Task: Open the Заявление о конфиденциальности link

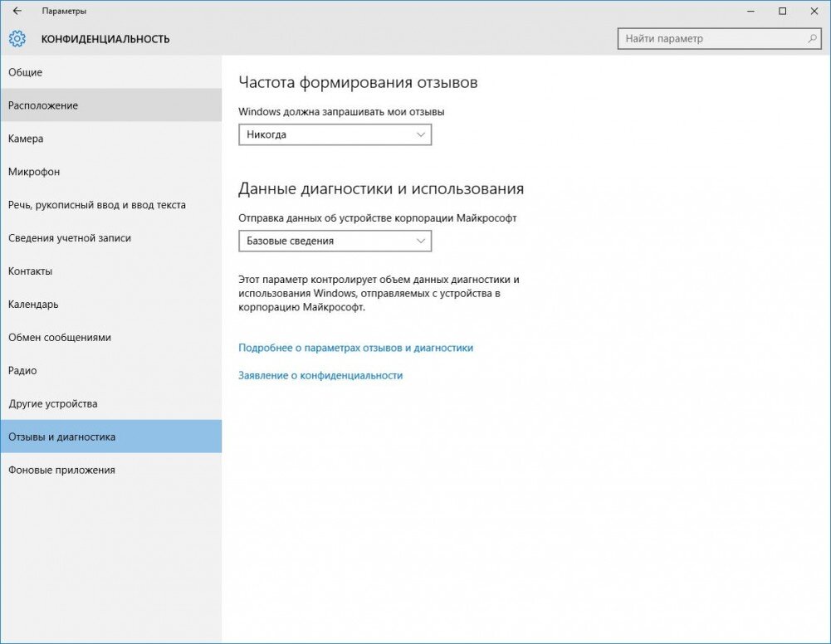Action: pyautogui.click(x=320, y=375)
